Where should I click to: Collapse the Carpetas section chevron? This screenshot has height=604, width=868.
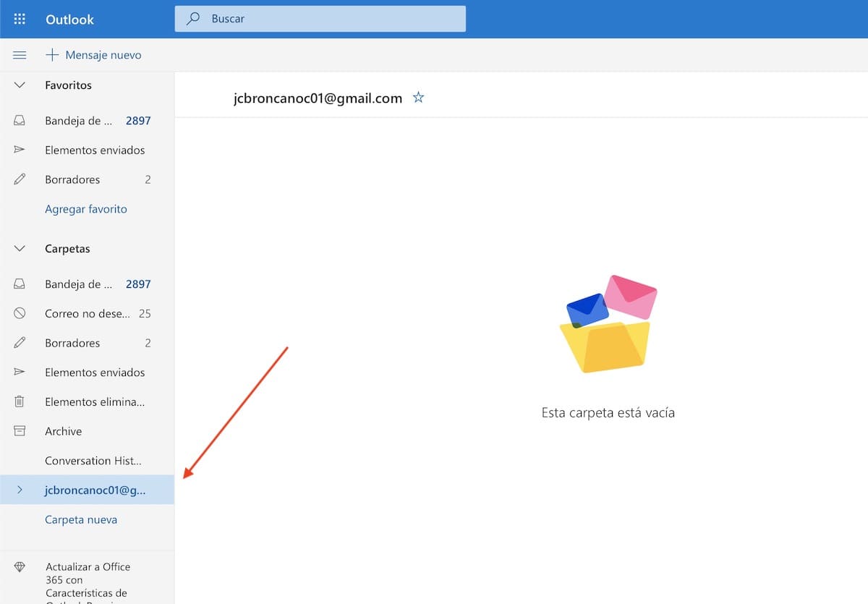(x=20, y=249)
